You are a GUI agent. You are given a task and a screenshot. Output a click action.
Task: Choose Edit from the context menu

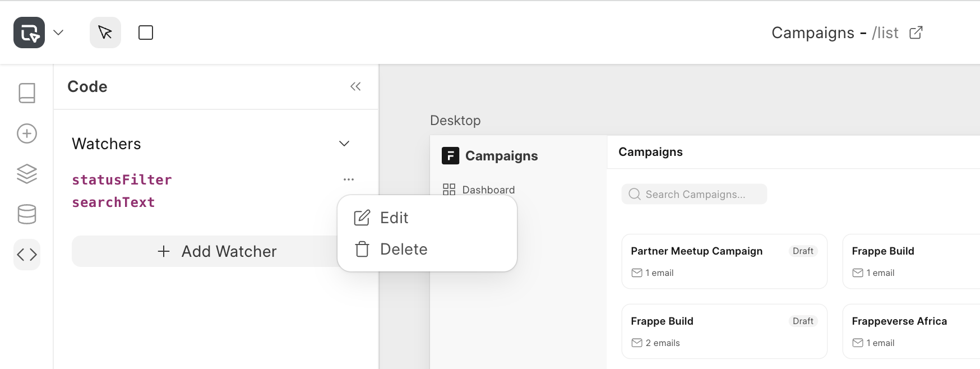pyautogui.click(x=394, y=218)
